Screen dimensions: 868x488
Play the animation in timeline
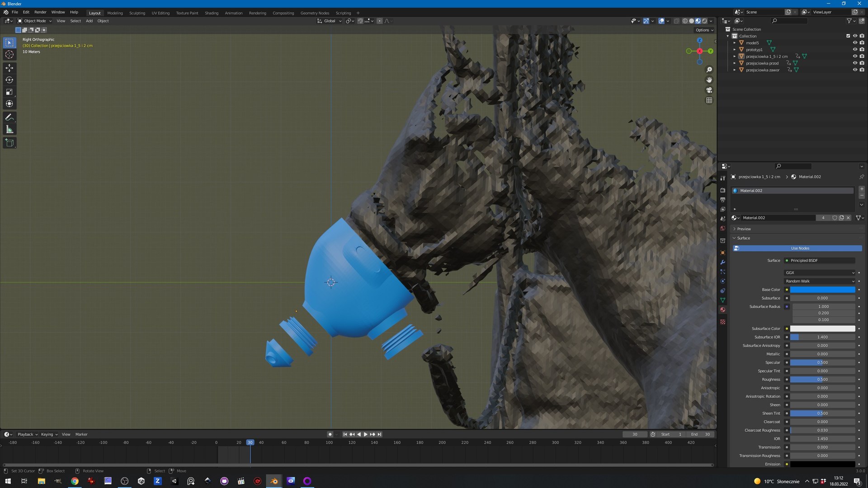(x=365, y=434)
